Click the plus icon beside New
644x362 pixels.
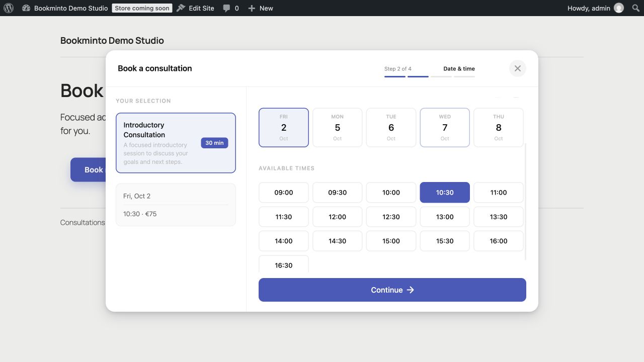[252, 8]
